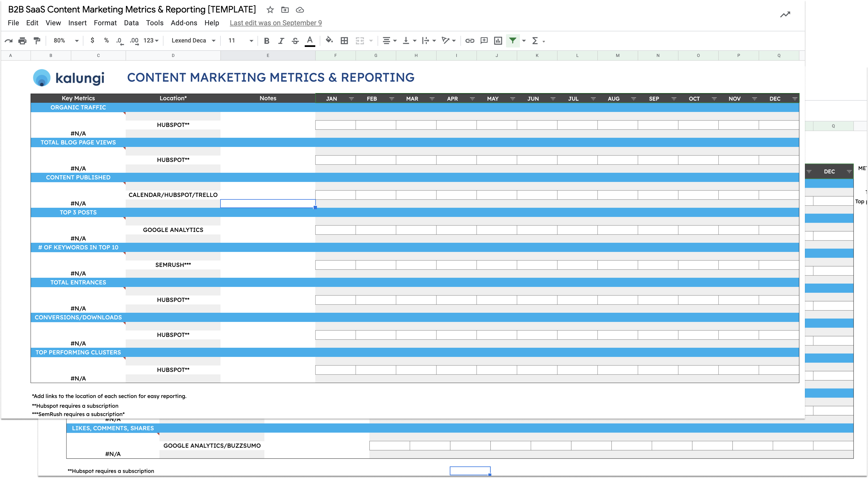Insert a link via the chain icon
This screenshot has width=868, height=478.
469,41
